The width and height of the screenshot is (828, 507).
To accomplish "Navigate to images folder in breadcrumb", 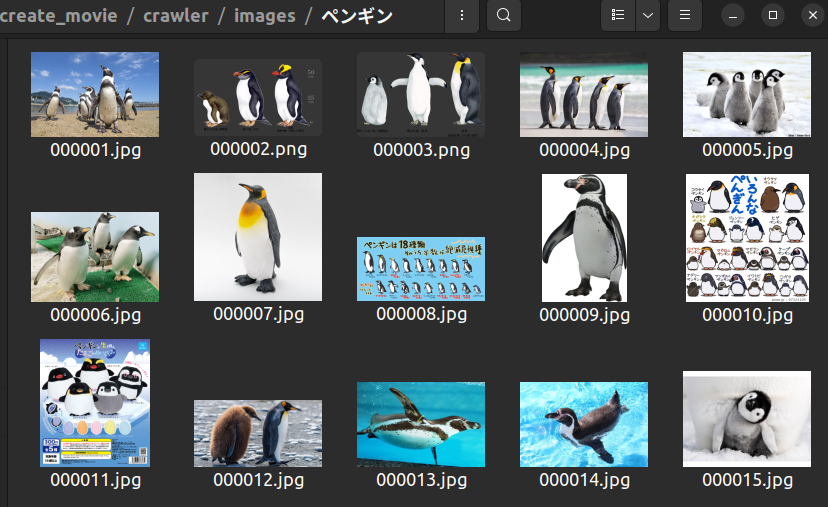I will click(x=265, y=15).
